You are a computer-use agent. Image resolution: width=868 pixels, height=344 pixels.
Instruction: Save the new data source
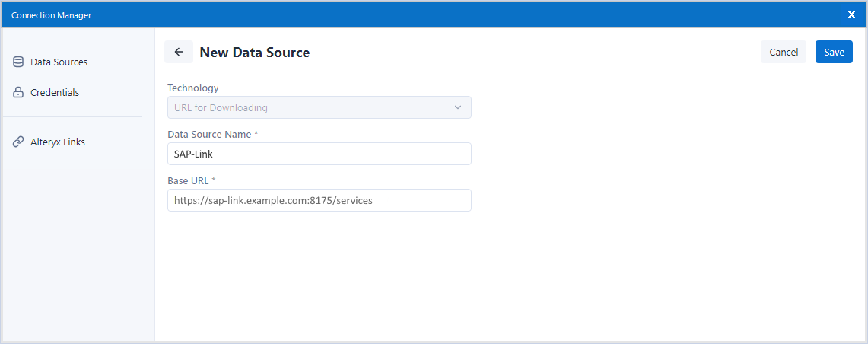[x=834, y=52]
